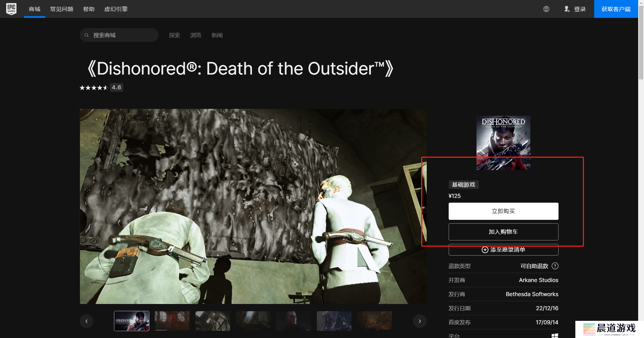Click the Dishonored game cover art

pyautogui.click(x=503, y=143)
